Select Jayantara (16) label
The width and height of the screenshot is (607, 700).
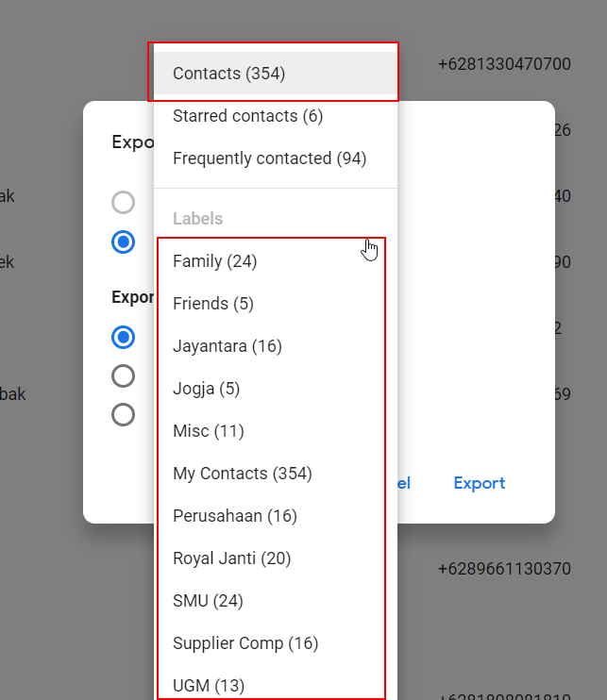pyautogui.click(x=228, y=346)
